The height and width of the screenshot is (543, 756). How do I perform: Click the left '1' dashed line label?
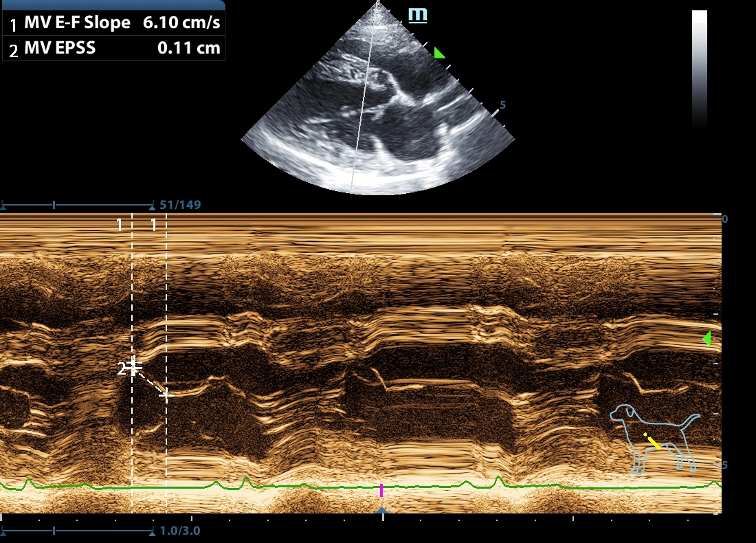point(120,225)
